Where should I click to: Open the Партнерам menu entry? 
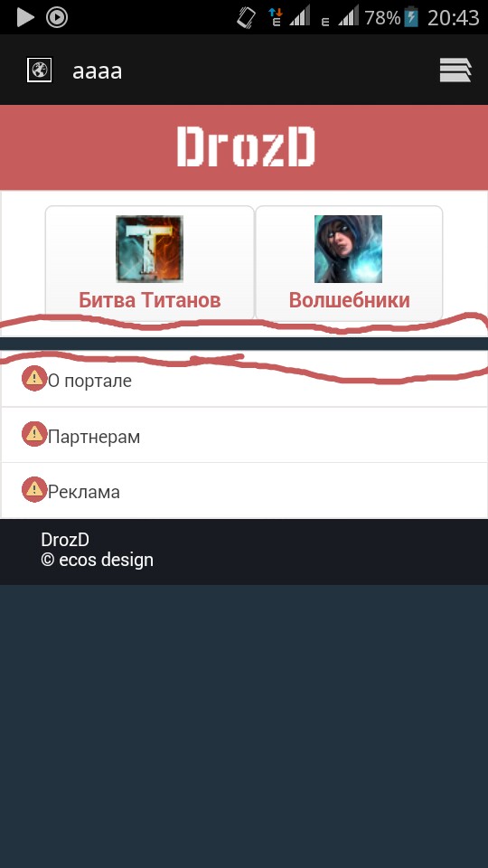click(x=244, y=435)
